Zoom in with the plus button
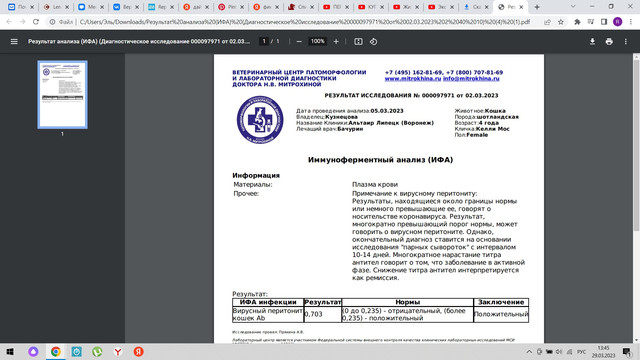The width and height of the screenshot is (640, 360). click(x=336, y=42)
